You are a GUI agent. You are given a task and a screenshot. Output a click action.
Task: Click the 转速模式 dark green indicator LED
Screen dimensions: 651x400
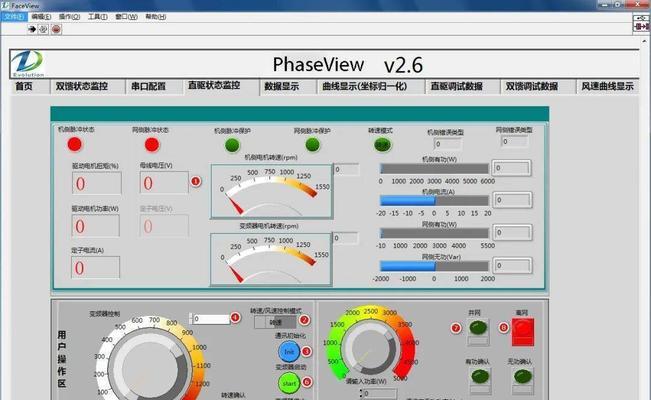click(382, 145)
